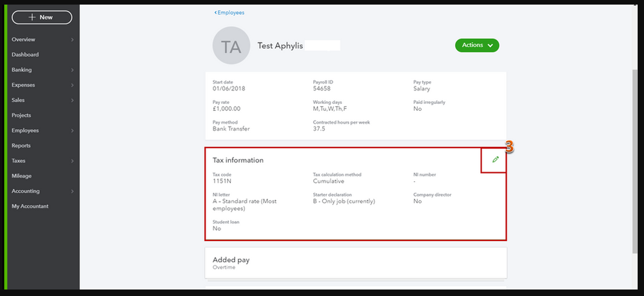Click the NI number label
The height and width of the screenshot is (296, 644).
pos(424,175)
